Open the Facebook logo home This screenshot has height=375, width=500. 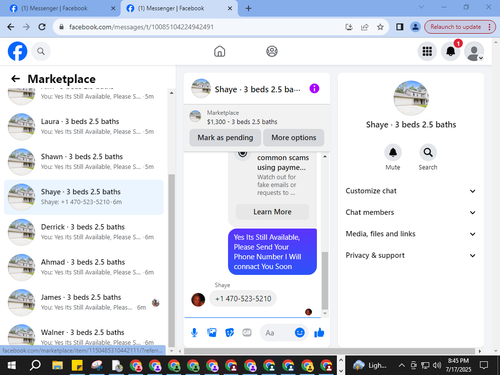(17, 51)
